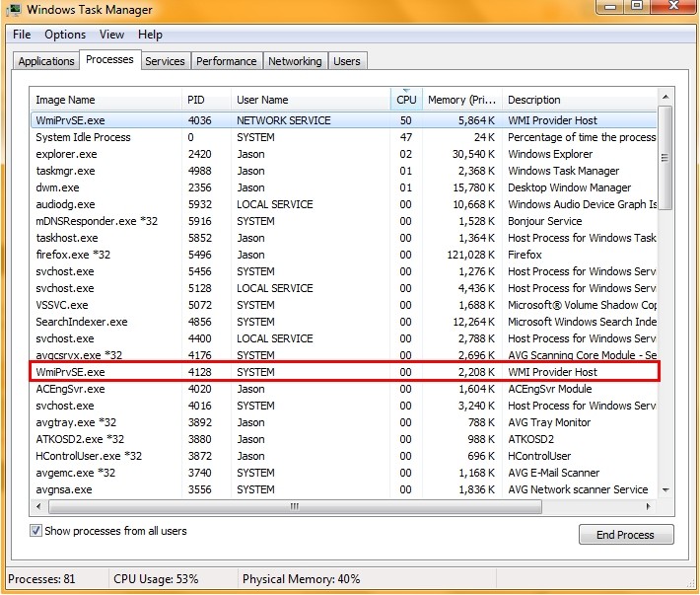Select the firefox.exe *32 process
The width and height of the screenshot is (700, 595).
coord(344,255)
